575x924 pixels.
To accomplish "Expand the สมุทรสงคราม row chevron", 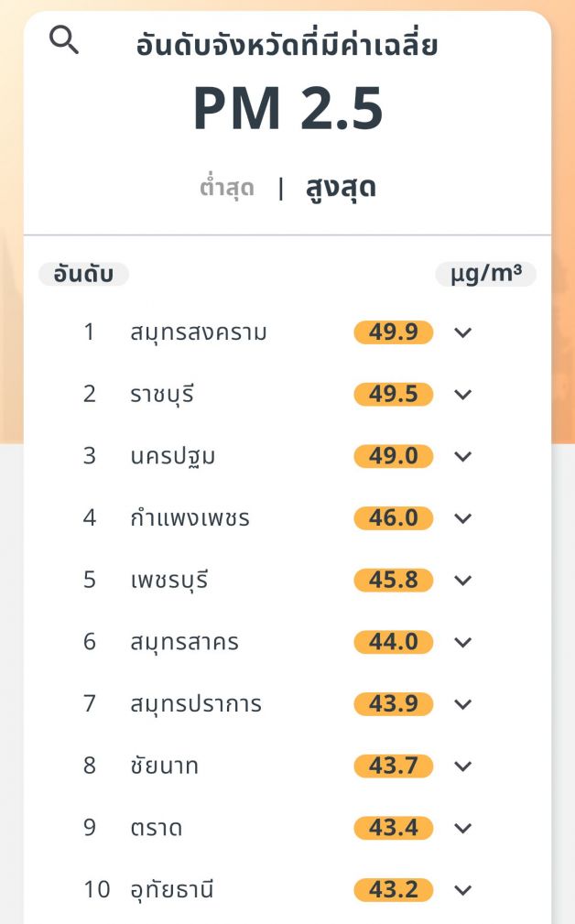I will (x=462, y=332).
